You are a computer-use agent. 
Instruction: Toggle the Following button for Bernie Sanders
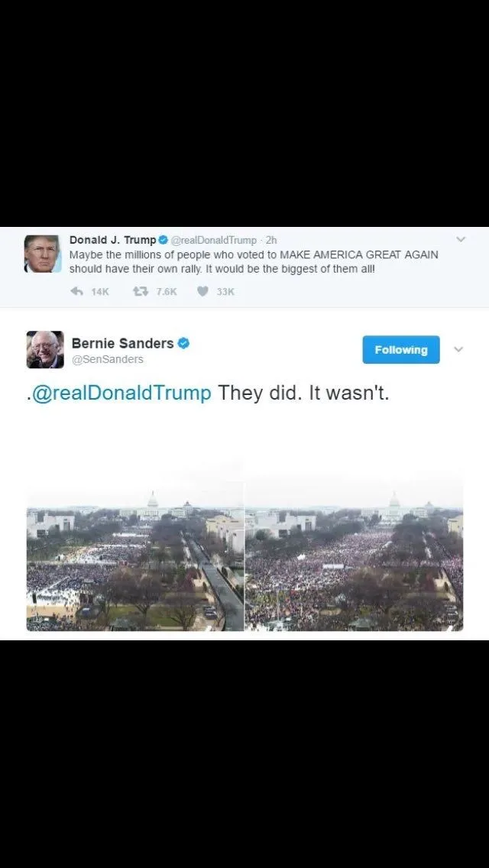tap(401, 350)
